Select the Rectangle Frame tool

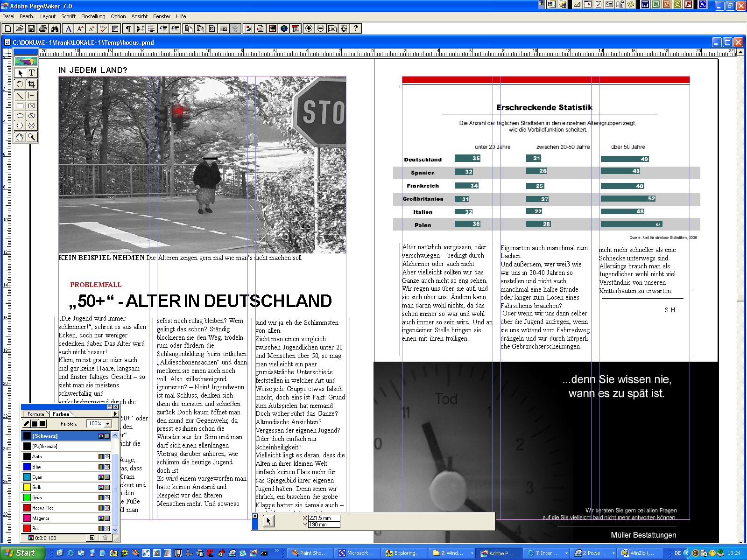[x=31, y=106]
